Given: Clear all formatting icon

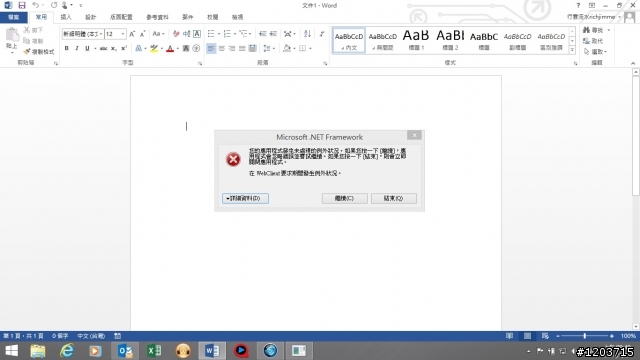Looking at the screenshot, I should (x=176, y=34).
